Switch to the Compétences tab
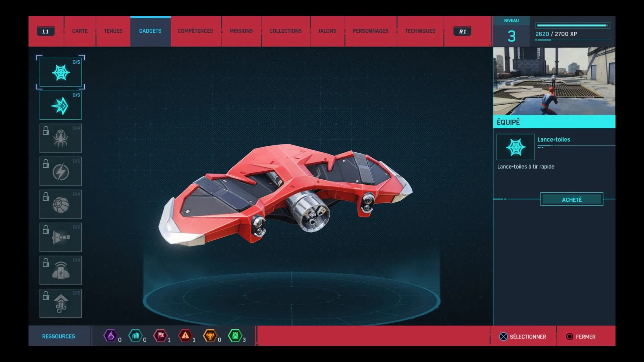This screenshot has width=644, height=362. 195,31
